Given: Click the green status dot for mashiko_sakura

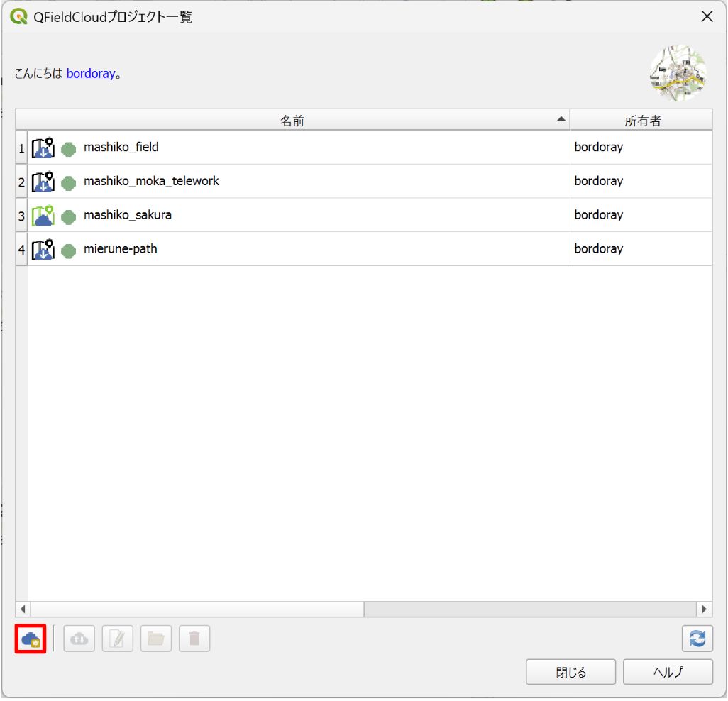Looking at the screenshot, I should coord(69,217).
